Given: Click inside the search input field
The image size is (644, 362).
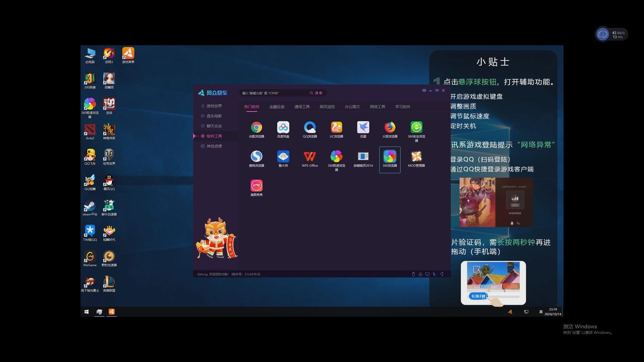Looking at the screenshot, I should click(272, 93).
